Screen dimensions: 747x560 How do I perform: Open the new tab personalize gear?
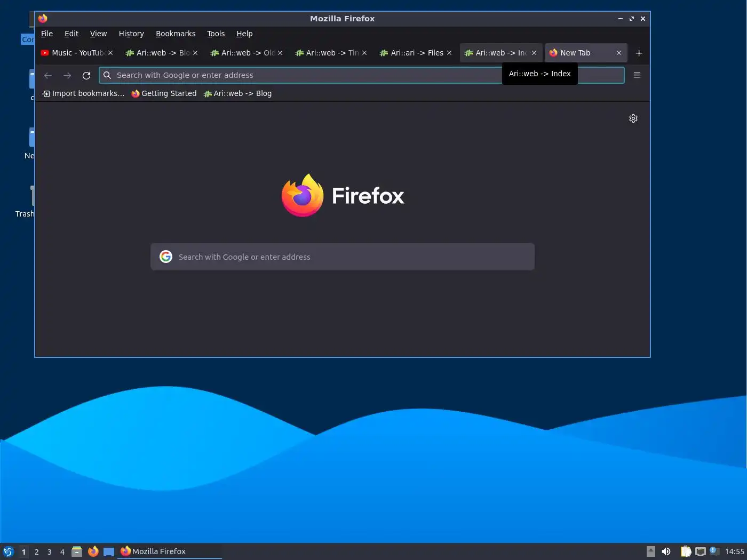tap(633, 118)
